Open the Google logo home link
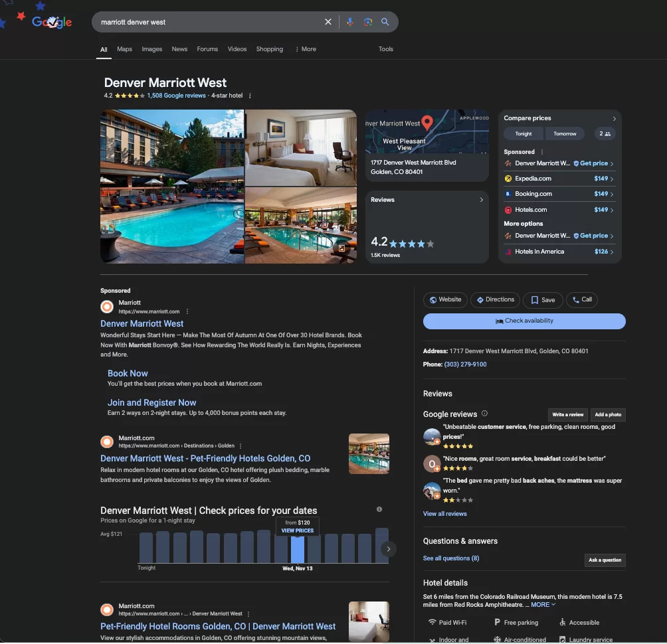This screenshot has width=667, height=644. pyautogui.click(x=52, y=22)
